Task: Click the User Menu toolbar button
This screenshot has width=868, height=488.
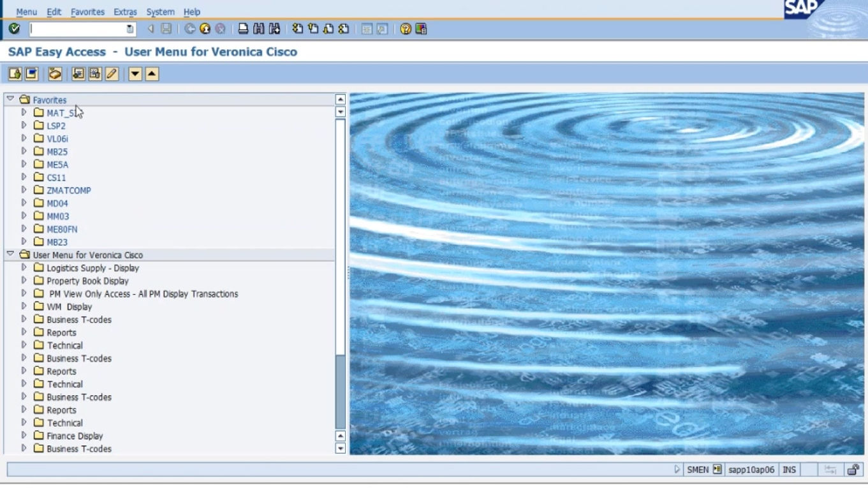Action: (x=15, y=74)
